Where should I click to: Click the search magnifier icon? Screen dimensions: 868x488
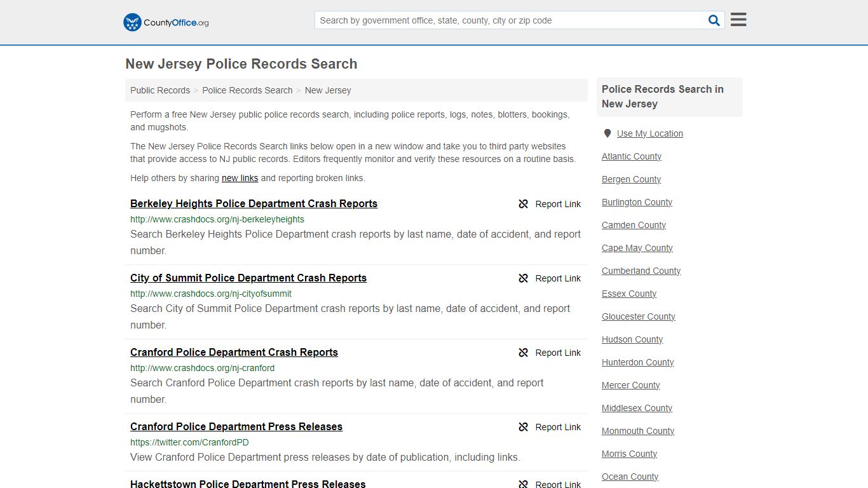point(714,20)
